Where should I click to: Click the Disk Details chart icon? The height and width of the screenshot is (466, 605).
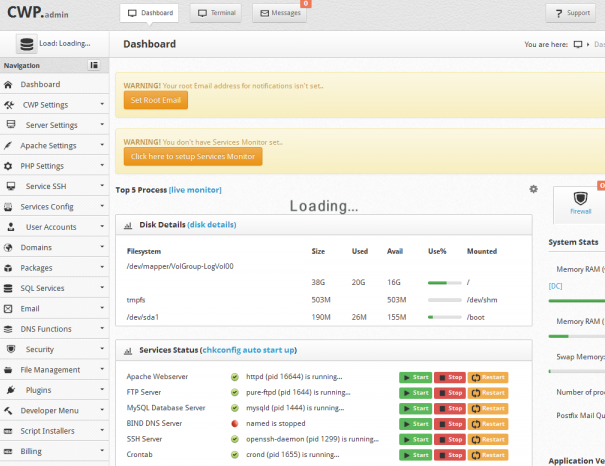(x=128, y=225)
